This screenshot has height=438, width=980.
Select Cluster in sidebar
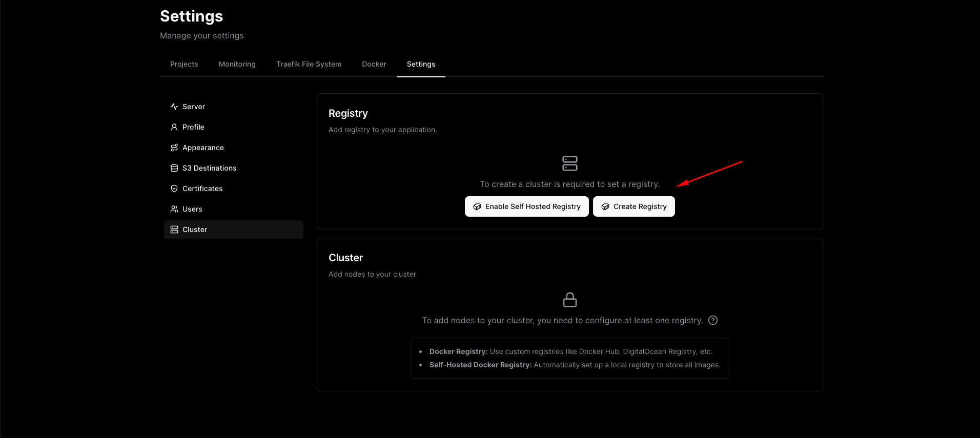(234, 230)
